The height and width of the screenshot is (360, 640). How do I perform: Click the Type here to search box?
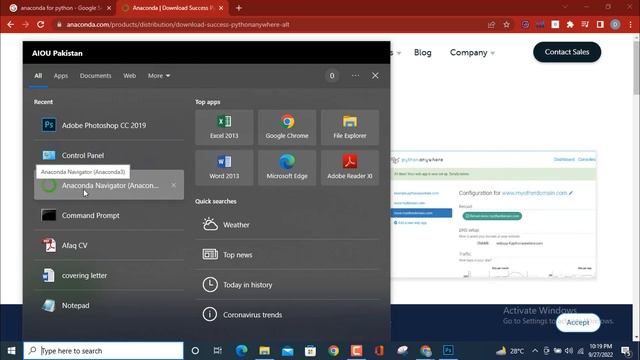(x=103, y=351)
